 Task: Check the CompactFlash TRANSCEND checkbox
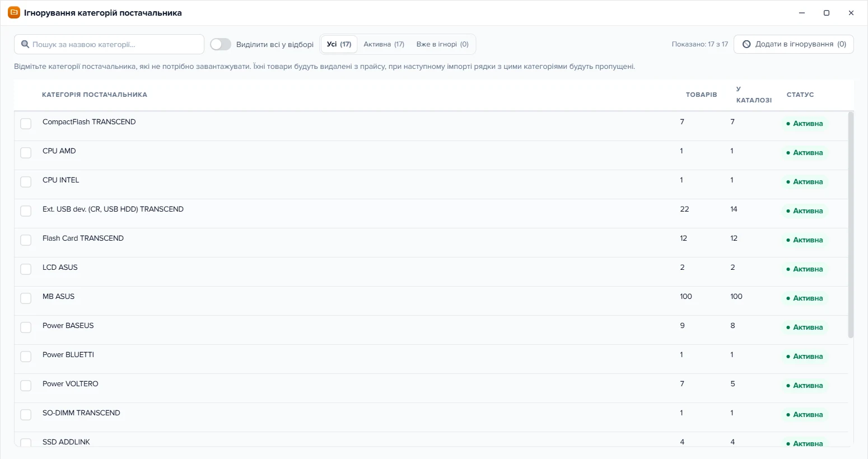26,124
